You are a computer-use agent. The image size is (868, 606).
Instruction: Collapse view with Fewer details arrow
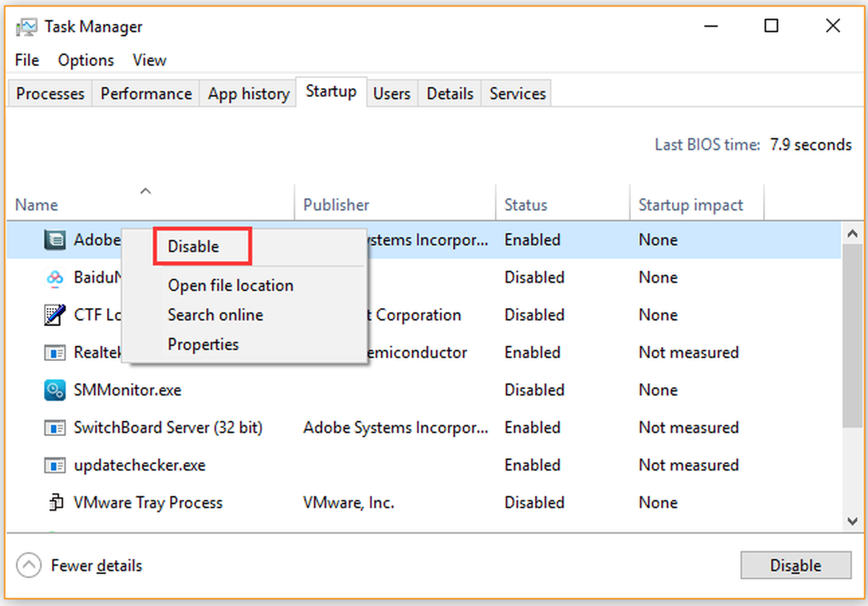click(28, 566)
